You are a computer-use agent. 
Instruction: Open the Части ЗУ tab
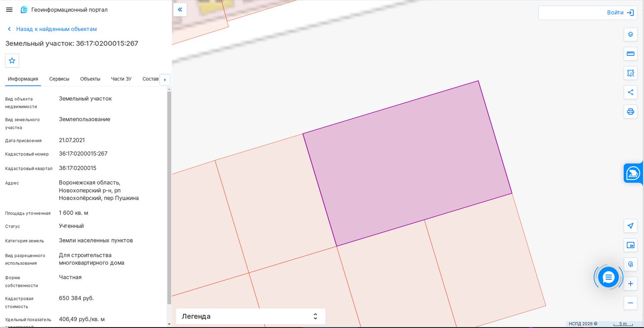(x=121, y=79)
